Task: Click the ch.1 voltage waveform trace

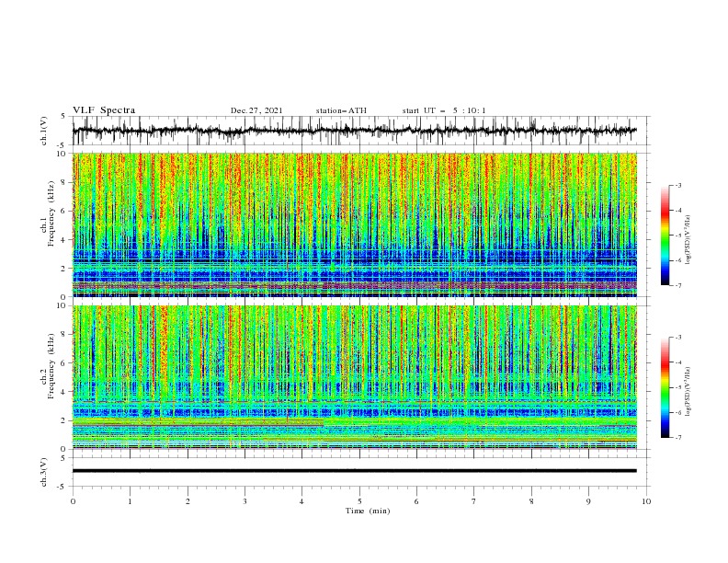Action: (354, 131)
